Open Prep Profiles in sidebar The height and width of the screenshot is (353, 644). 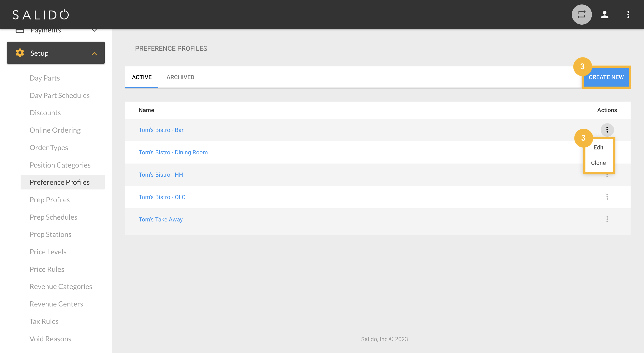(49, 200)
